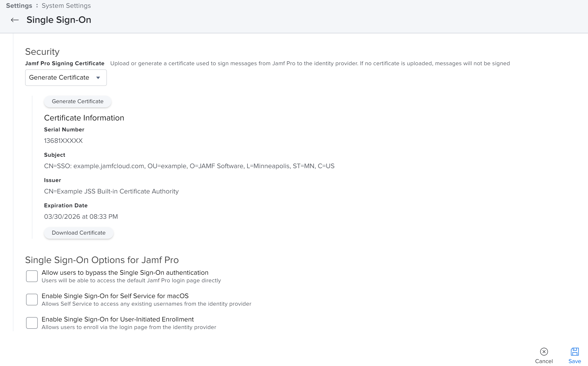Click the Single Sign-On page title
Viewport: 588px width, 366px height.
point(59,20)
